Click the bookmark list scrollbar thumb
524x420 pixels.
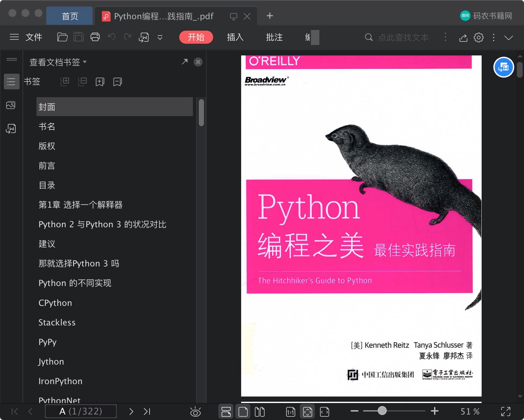201,112
